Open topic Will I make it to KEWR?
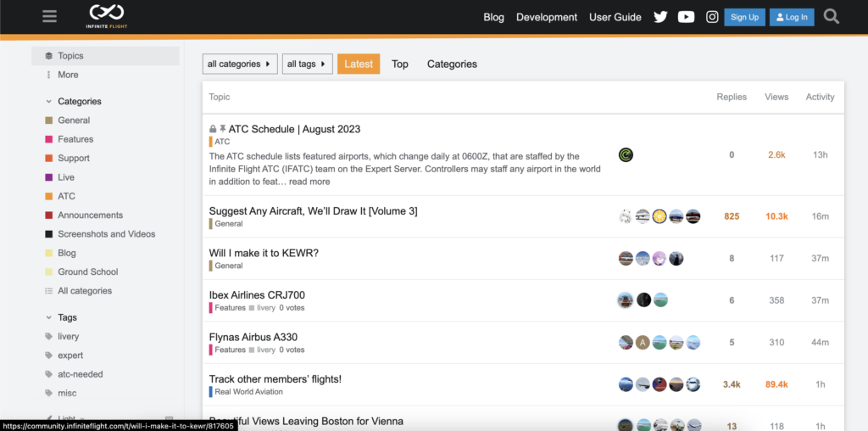The height and width of the screenshot is (431, 868). click(264, 253)
